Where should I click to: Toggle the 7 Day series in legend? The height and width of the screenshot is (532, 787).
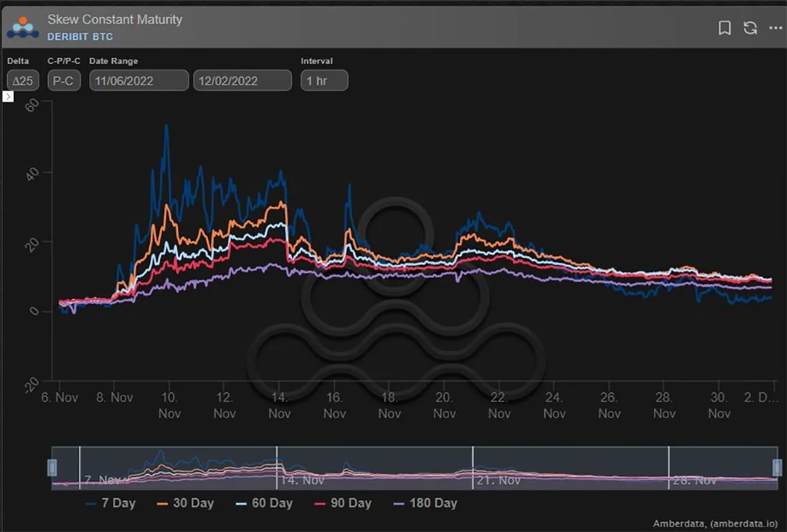(111, 503)
